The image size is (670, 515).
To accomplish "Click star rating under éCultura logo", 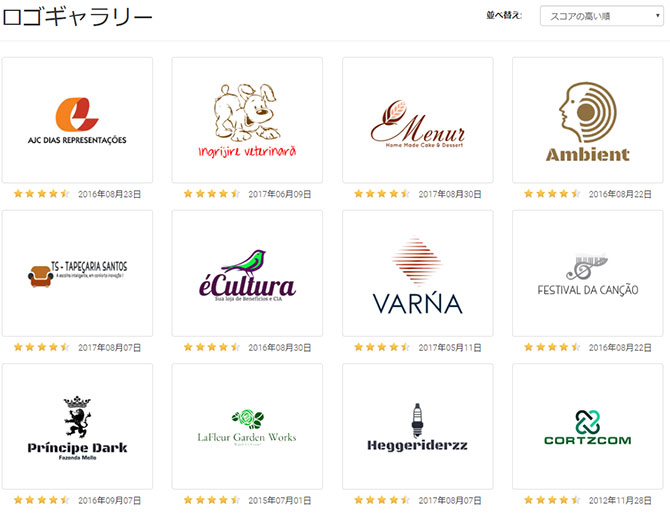I will tap(212, 347).
